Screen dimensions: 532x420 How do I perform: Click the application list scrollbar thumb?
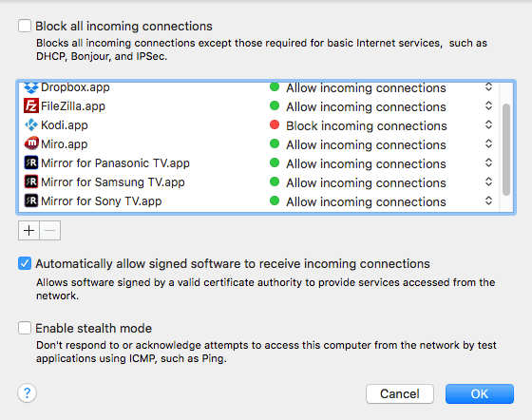pos(506,149)
